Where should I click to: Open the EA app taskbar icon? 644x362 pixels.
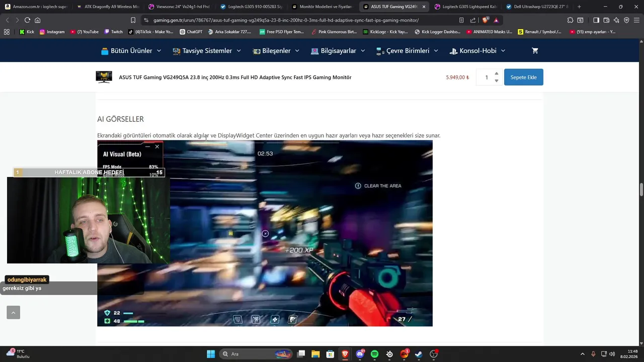(x=404, y=354)
